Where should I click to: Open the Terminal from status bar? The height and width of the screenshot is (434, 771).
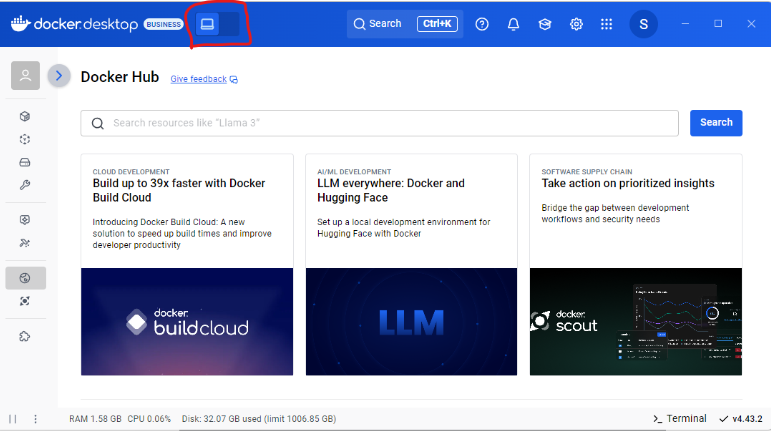[679, 419]
